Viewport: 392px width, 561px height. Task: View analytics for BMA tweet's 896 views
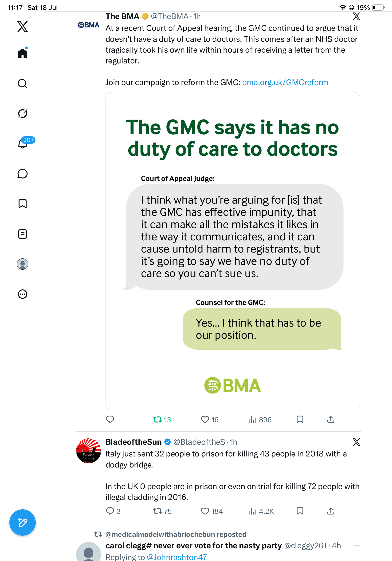[x=260, y=420]
